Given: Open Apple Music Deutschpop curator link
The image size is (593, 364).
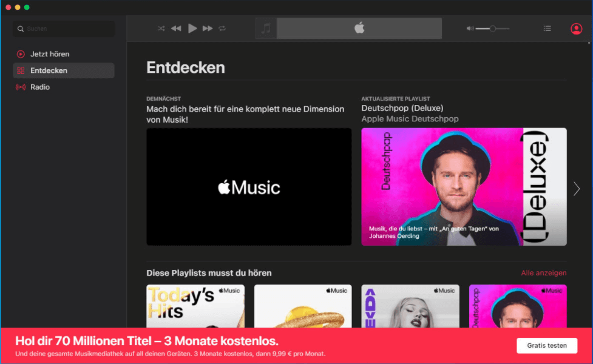Looking at the screenshot, I should pos(410,119).
